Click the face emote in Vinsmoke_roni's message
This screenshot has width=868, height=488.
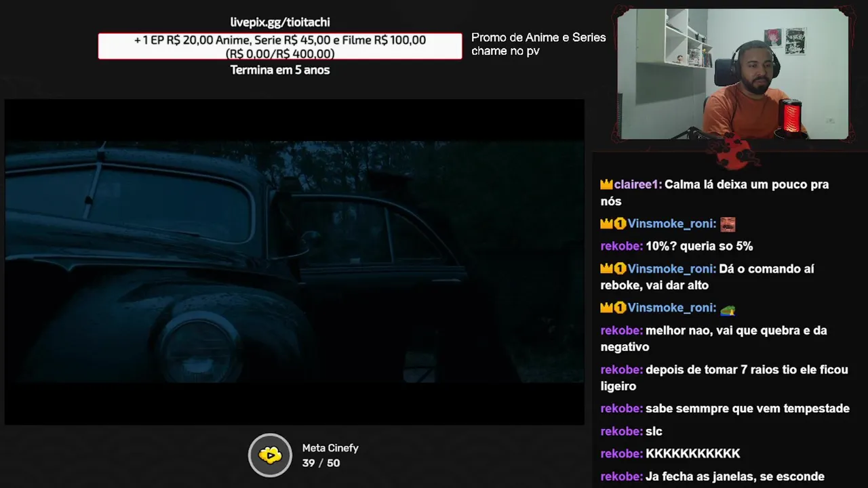[728, 224]
